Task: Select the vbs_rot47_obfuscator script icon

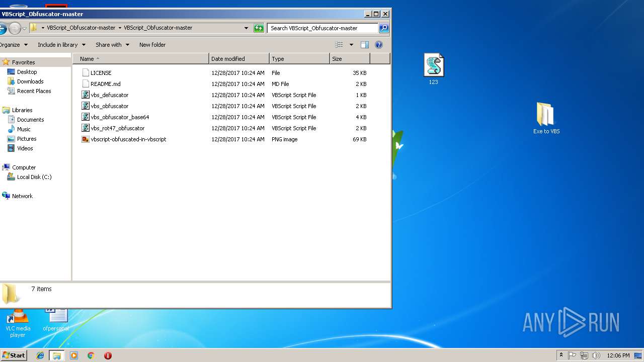Action: click(86, 128)
